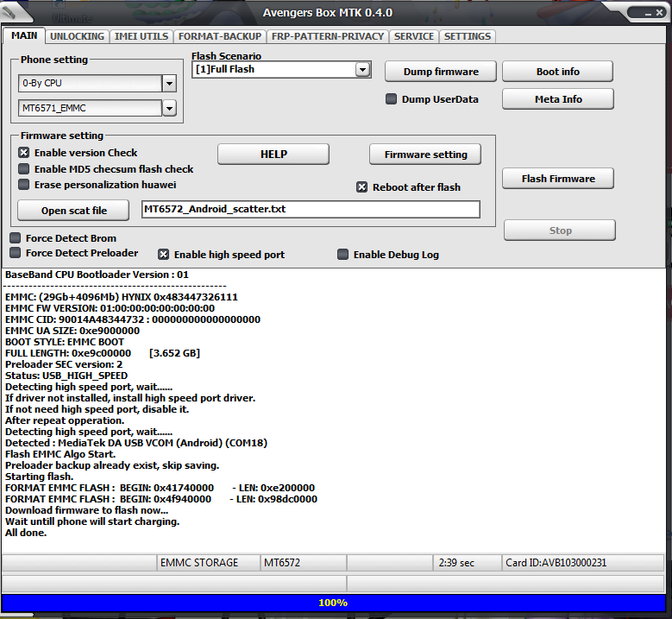Toggle the Dump UserData checkbox
This screenshot has width=672, height=619.
click(x=391, y=99)
